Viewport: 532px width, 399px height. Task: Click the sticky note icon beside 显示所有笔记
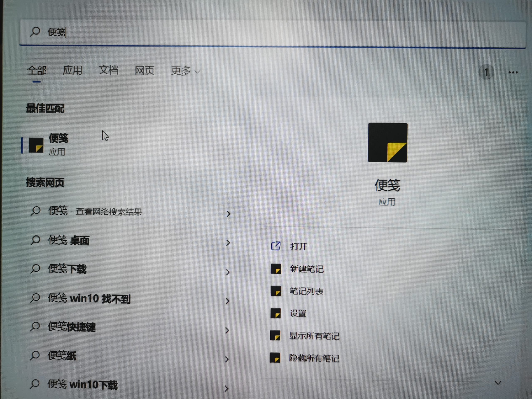pyautogui.click(x=275, y=335)
